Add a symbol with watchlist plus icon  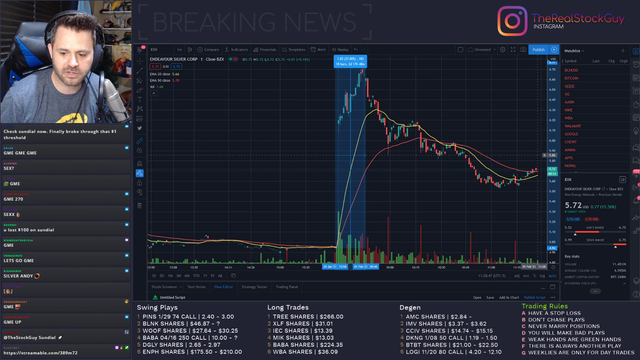[623, 51]
